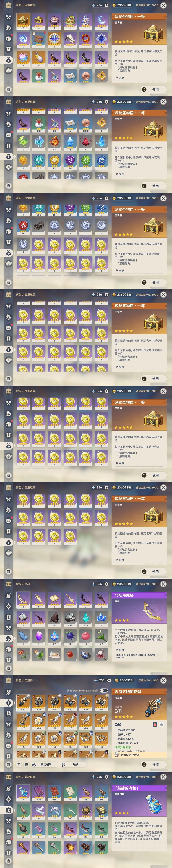The image size is (172, 868).
Task: Select the highlighted artifacts tab in sidebar
Action: (x=9, y=703)
